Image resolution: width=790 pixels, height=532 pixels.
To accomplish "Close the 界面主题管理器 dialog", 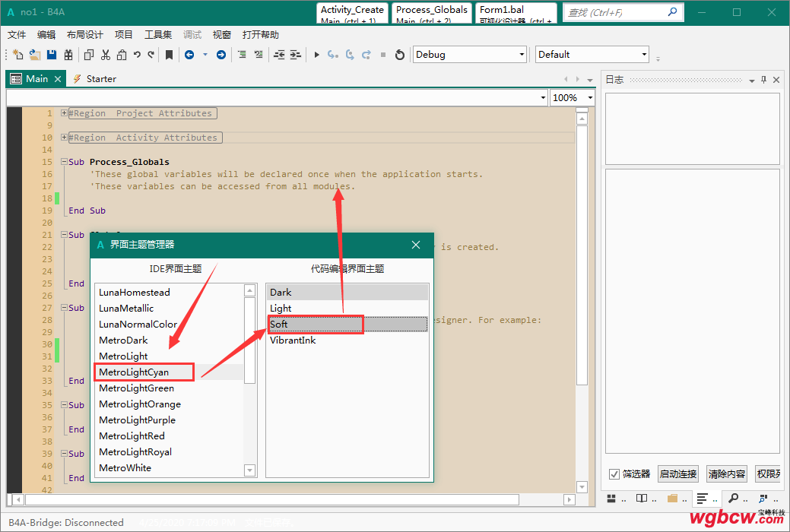I will point(416,245).
